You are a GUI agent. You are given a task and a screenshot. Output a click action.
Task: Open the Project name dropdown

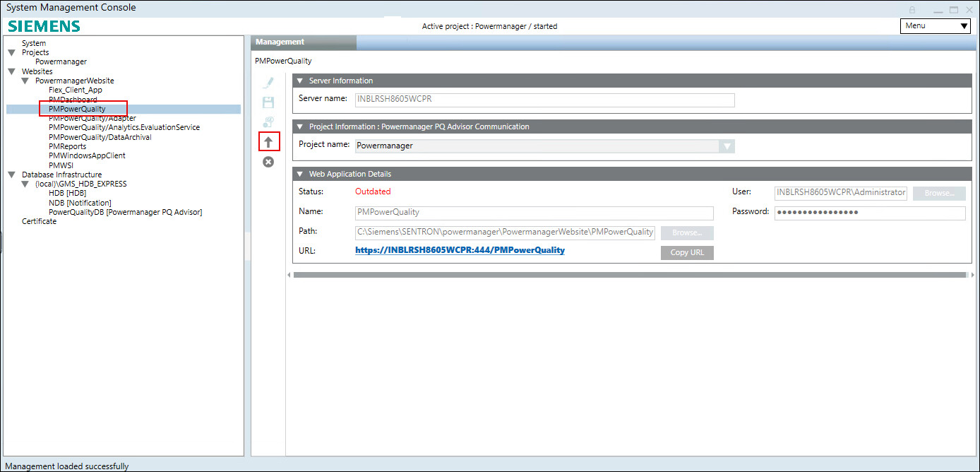726,146
